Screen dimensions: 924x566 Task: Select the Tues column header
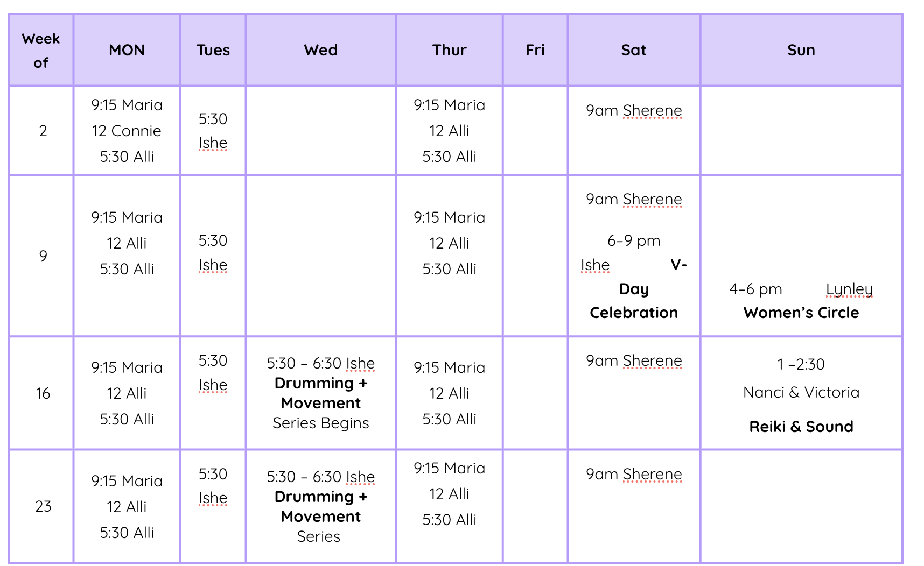pos(213,50)
